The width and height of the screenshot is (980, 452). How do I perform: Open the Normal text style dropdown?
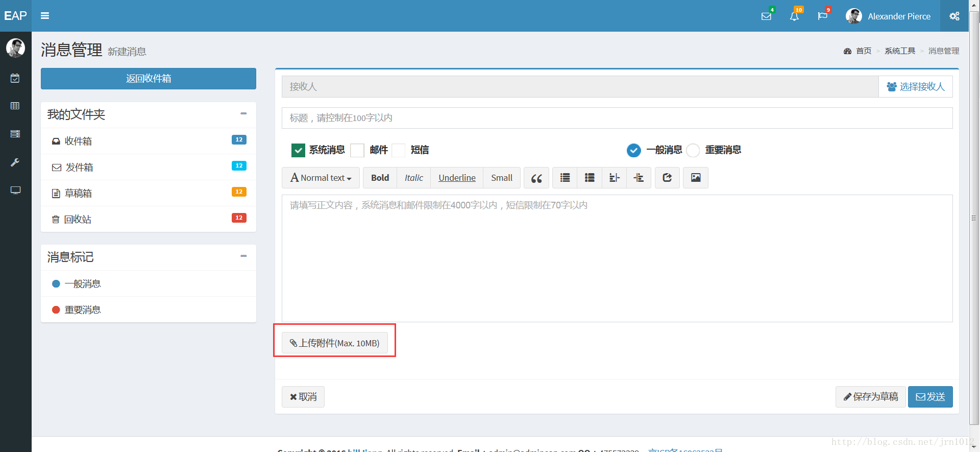(x=321, y=178)
